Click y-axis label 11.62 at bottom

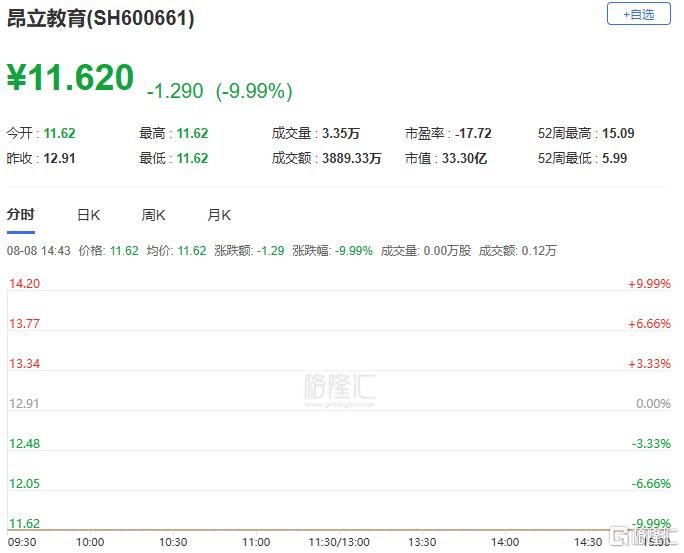click(x=24, y=523)
